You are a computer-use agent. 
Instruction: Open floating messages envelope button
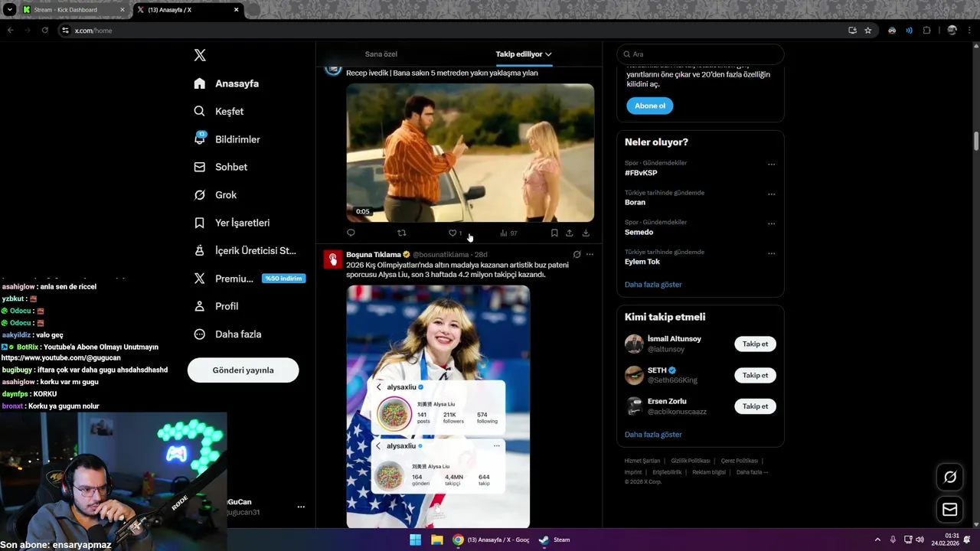950,510
